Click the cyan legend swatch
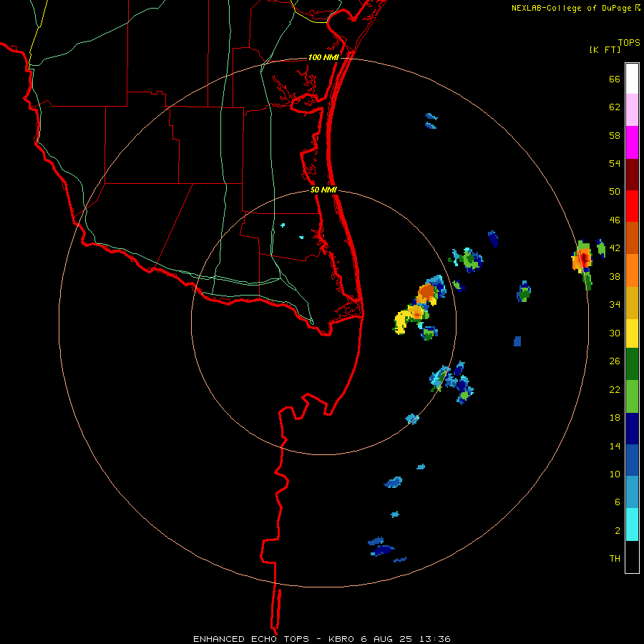Image resolution: width=644 pixels, height=644 pixels. pyautogui.click(x=632, y=525)
